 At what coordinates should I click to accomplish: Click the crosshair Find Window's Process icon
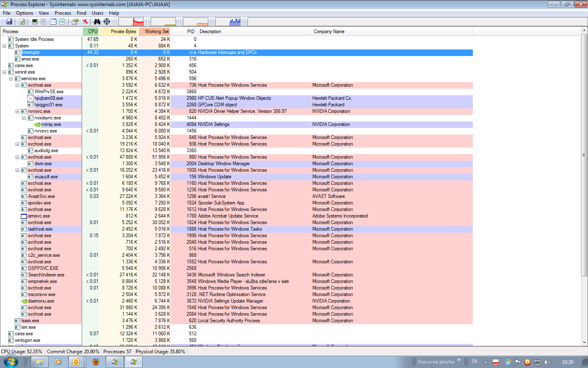(x=107, y=22)
